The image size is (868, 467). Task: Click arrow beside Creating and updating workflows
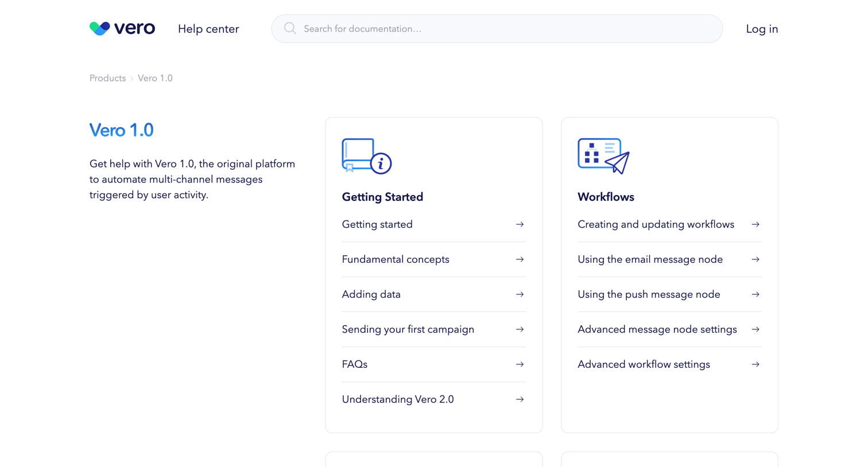755,224
